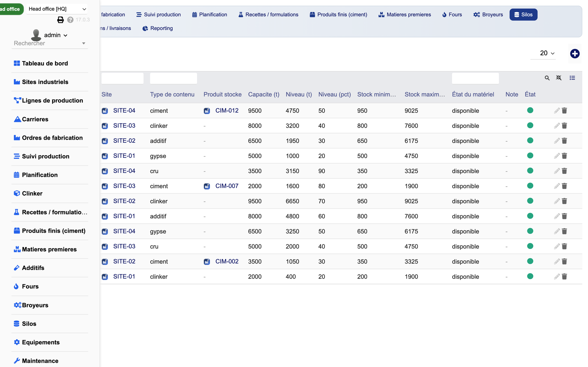Switch to Planification top tab
Image resolution: width=588 pixels, height=367 pixels.
pos(209,14)
